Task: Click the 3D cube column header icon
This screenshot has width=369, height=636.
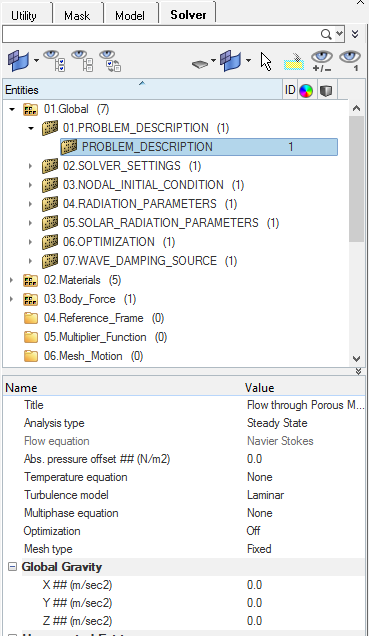Action: tap(326, 90)
